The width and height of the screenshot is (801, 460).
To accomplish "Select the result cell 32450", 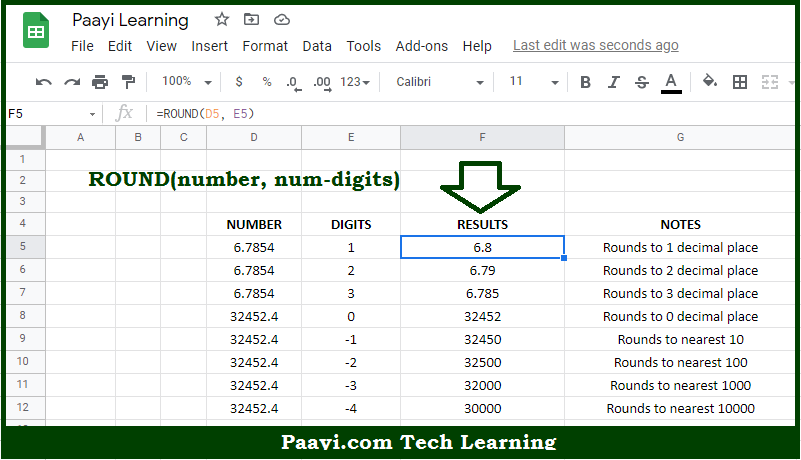I will point(482,339).
